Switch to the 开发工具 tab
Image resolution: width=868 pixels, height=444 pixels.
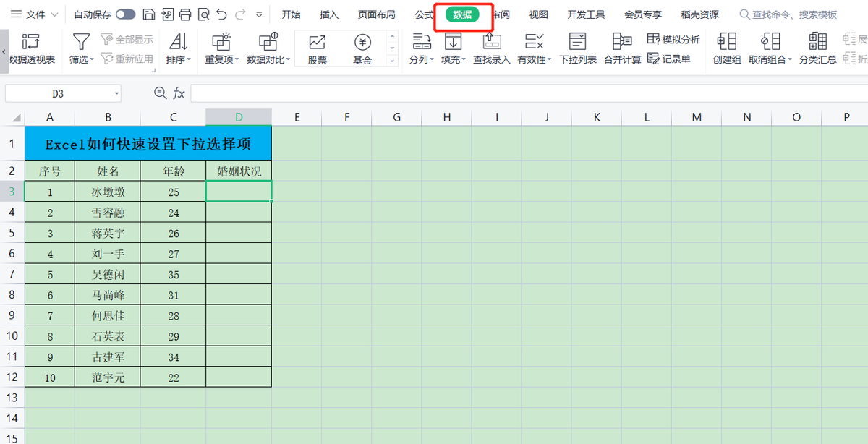tap(587, 14)
